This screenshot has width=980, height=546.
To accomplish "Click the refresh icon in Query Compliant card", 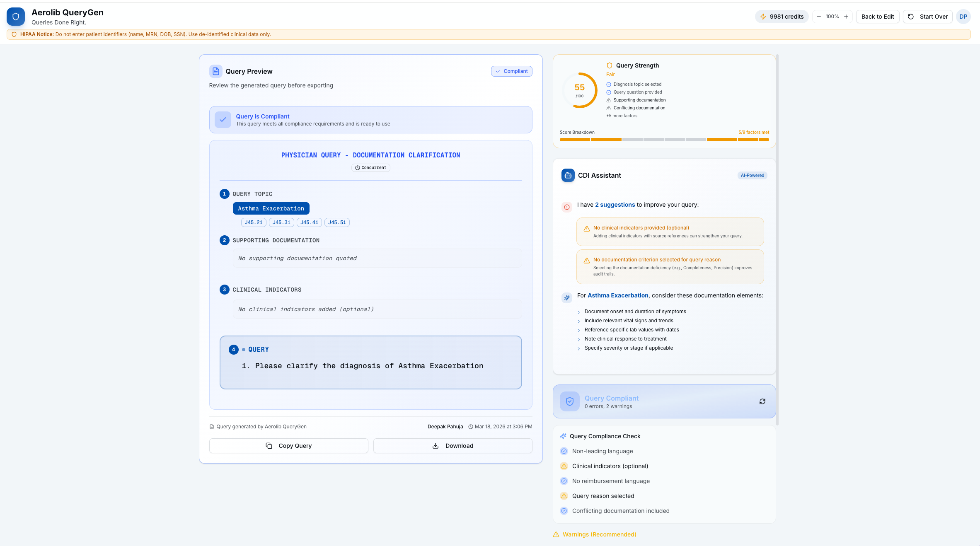I will tap(762, 401).
